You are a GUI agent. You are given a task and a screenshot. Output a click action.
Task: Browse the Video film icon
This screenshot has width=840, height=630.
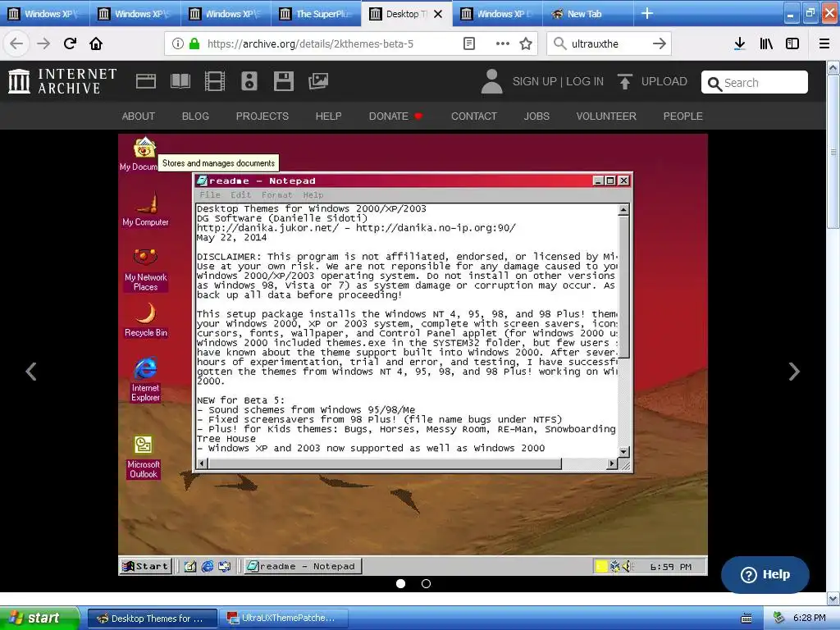click(x=215, y=81)
